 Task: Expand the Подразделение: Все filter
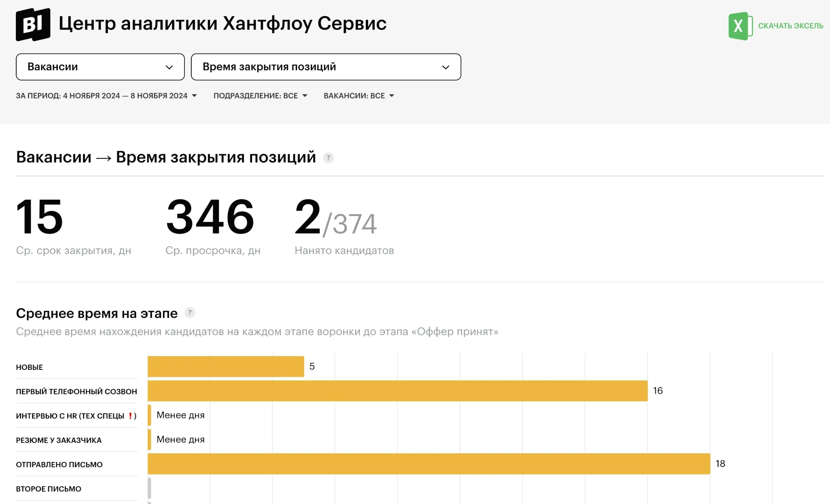pyautogui.click(x=260, y=96)
